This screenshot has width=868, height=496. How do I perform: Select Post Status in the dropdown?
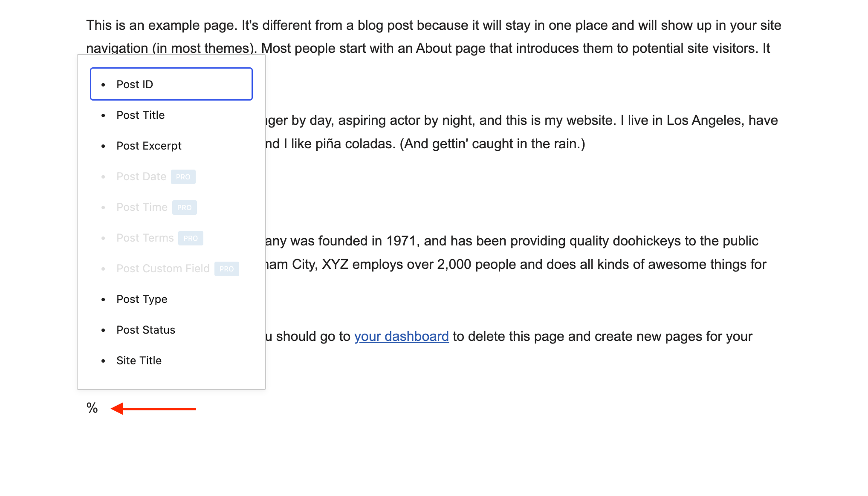coord(146,330)
